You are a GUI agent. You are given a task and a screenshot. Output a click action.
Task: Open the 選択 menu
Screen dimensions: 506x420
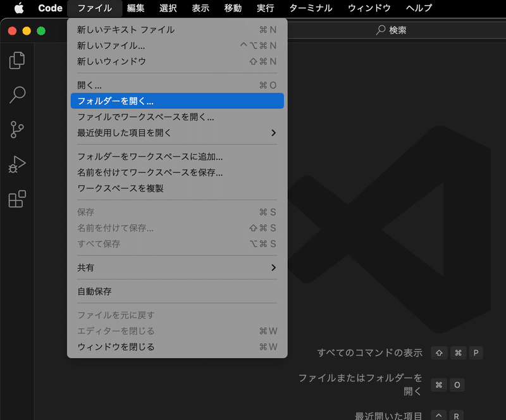[168, 8]
